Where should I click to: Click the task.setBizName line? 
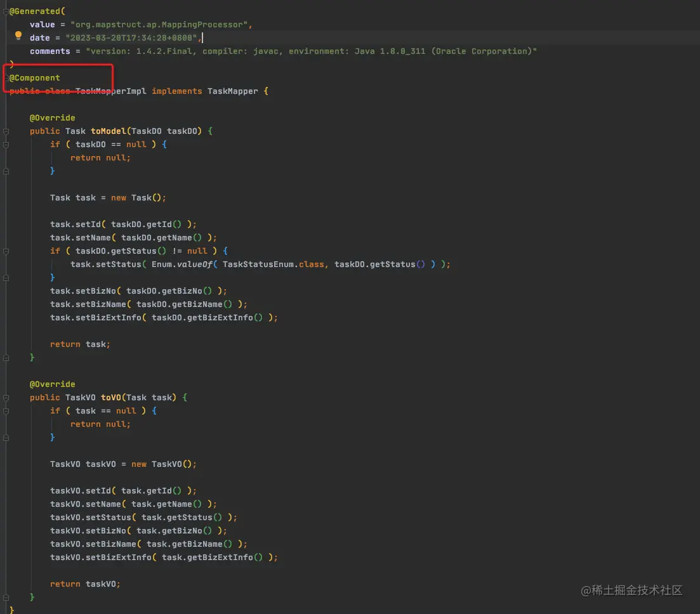click(x=149, y=304)
